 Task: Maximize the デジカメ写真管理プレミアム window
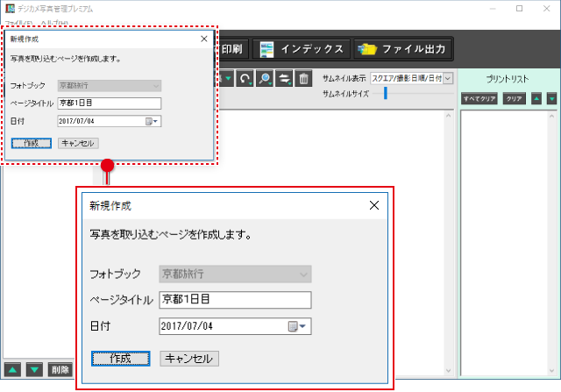[x=520, y=8]
